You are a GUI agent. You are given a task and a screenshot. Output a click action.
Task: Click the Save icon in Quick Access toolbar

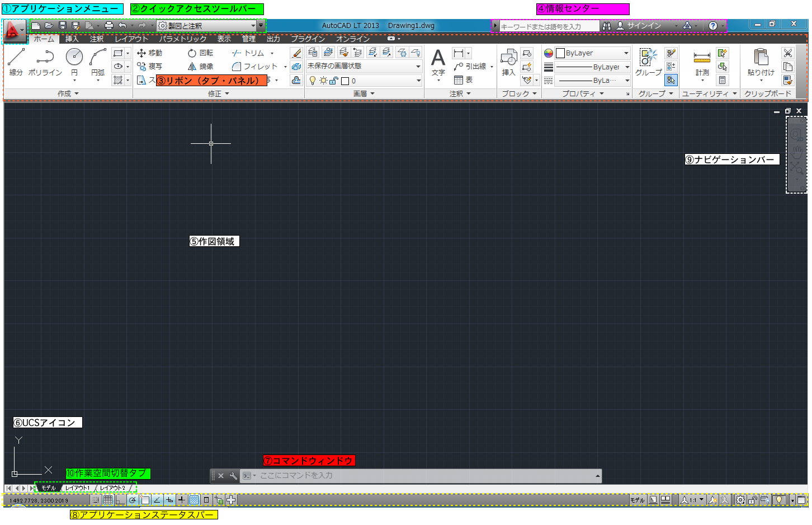click(63, 26)
